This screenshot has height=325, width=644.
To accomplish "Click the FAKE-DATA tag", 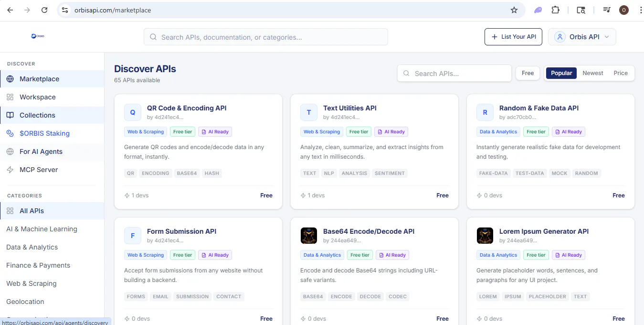I will point(493,173).
